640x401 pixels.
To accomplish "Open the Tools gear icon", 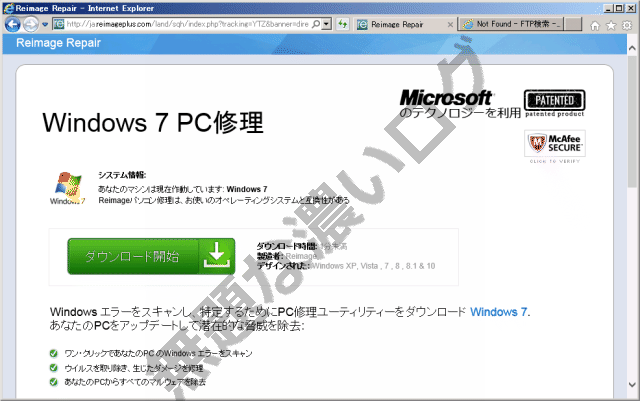I will [627, 26].
